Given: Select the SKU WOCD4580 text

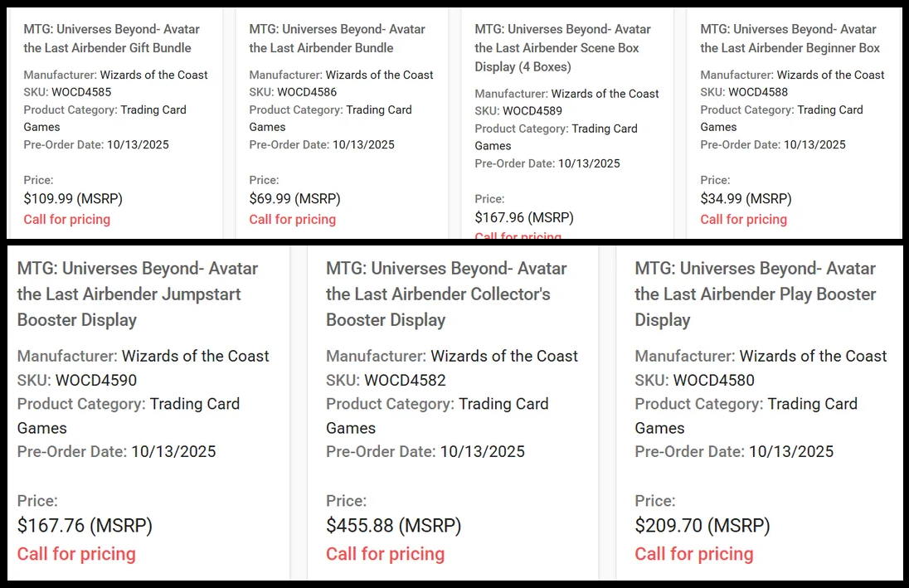Looking at the screenshot, I should click(x=713, y=381).
